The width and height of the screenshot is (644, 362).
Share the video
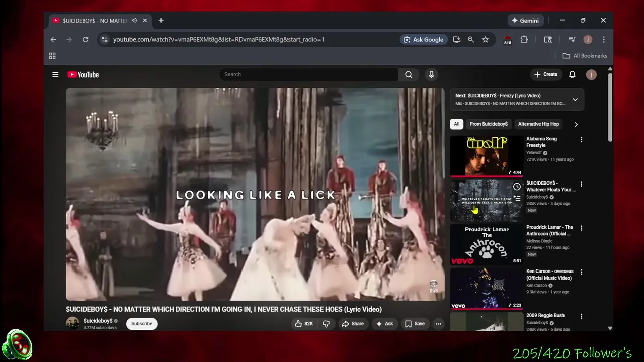point(353,324)
